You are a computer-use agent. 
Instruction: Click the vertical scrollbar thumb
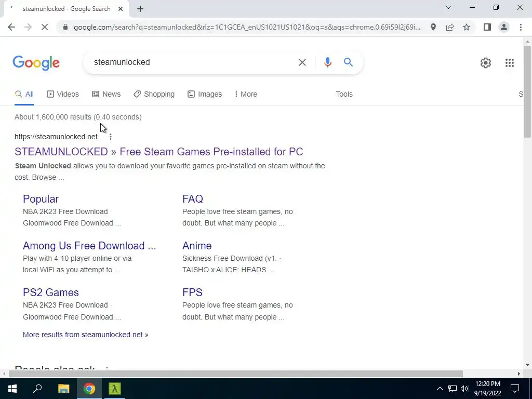point(527,91)
